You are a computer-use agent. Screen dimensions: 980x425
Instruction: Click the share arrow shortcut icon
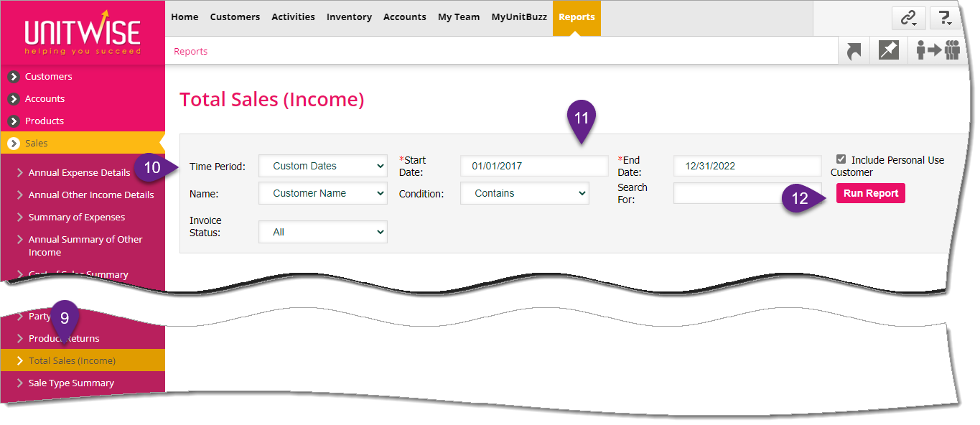click(x=854, y=52)
